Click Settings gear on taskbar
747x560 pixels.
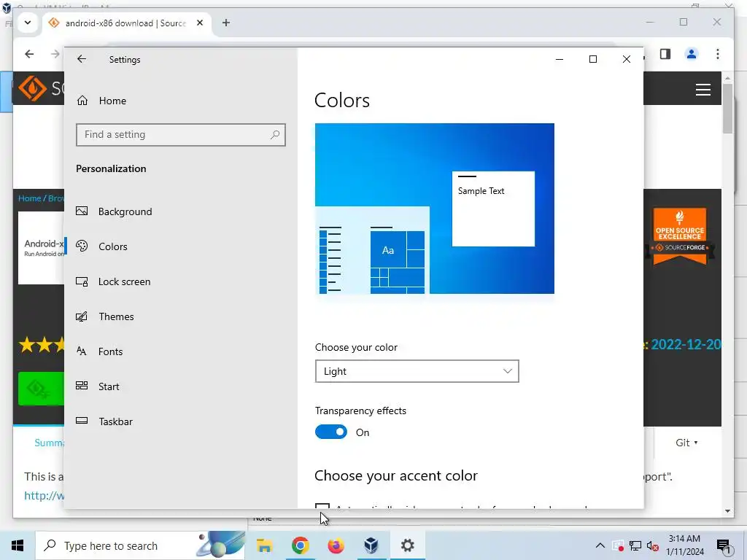[x=407, y=545]
